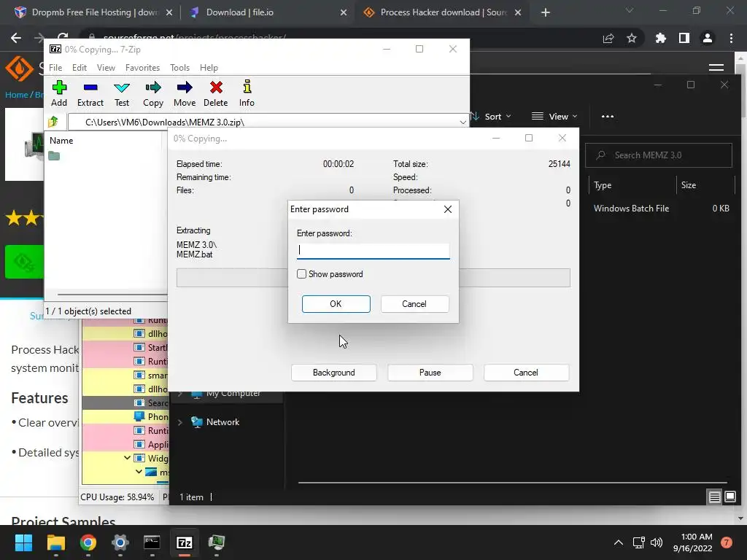Screen dimensions: 747x560
Task: Click the Delete icon in 7-Zip toolbar
Action: pyautogui.click(x=216, y=87)
